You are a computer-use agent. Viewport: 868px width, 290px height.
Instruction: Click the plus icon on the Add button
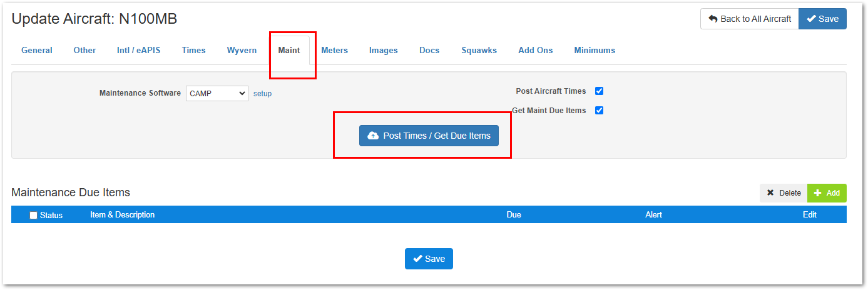(x=817, y=193)
